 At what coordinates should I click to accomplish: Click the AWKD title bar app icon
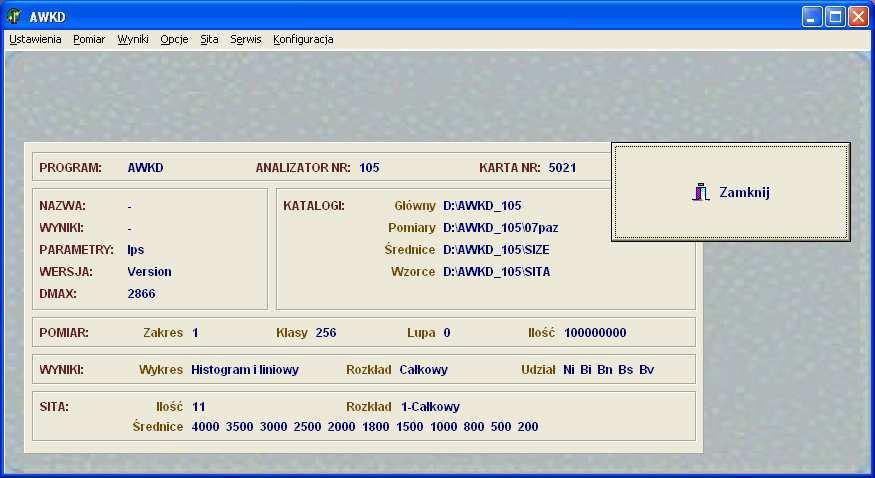coord(14,17)
